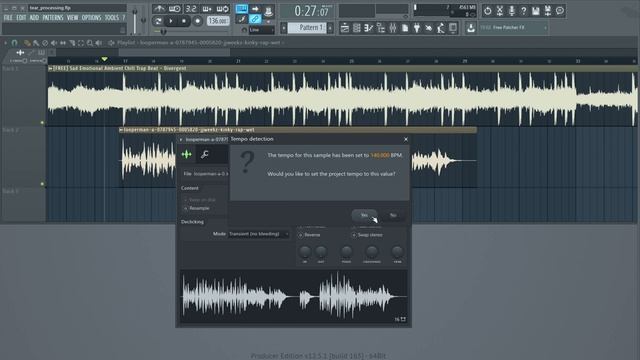The width and height of the screenshot is (640, 360).
Task: Open the Mixer icon
Action: (x=393, y=28)
